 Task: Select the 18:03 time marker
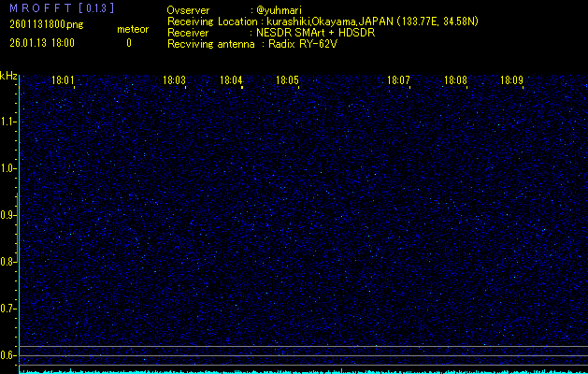[x=174, y=81]
